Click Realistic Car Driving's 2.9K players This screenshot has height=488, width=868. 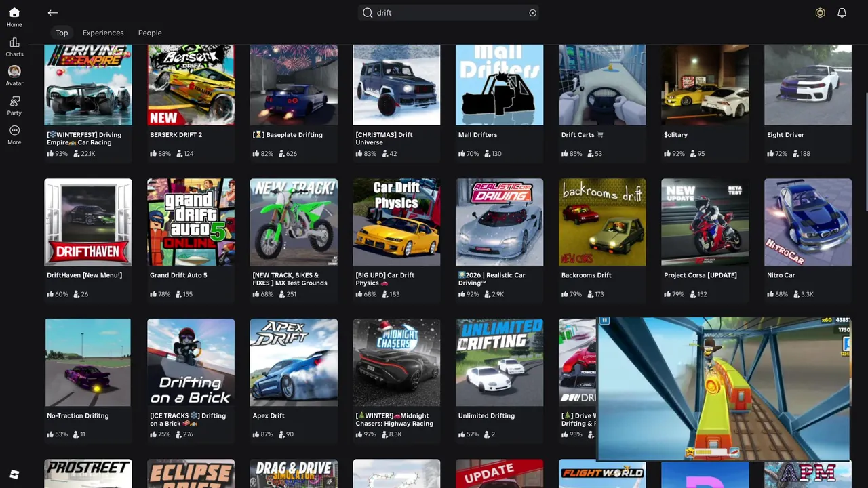pos(494,294)
